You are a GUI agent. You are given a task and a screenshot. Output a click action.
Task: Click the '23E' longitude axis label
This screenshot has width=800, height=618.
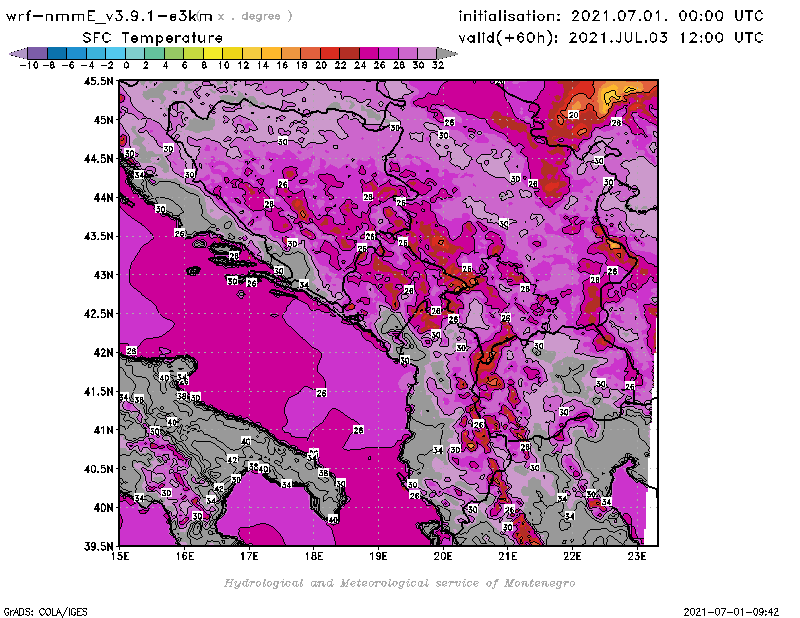(637, 556)
